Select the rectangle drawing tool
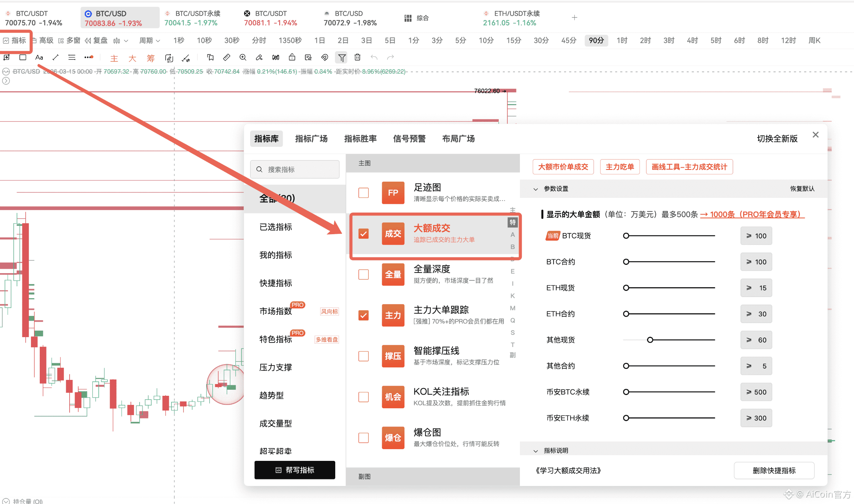The width and height of the screenshot is (854, 504). click(23, 58)
